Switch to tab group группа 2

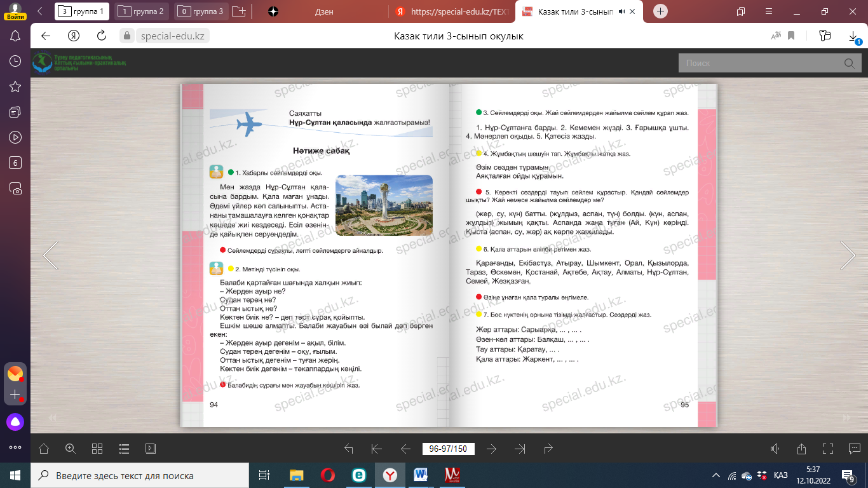pos(142,11)
